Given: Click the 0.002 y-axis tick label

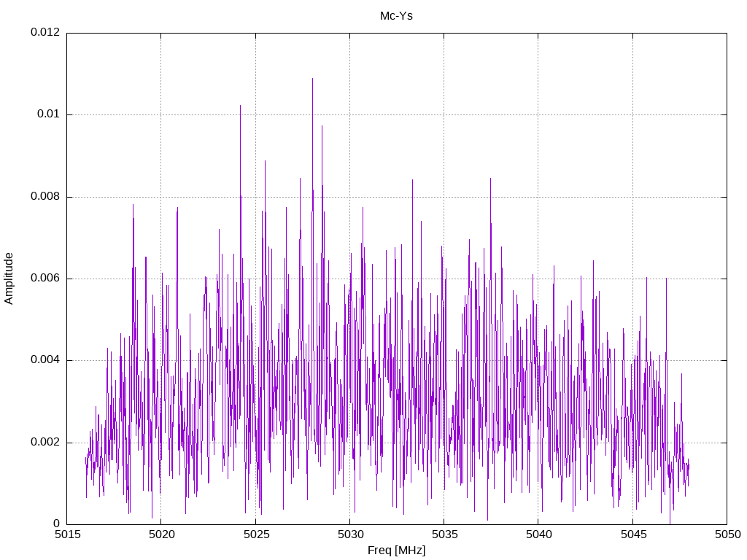Looking at the screenshot, I should click(45, 443).
